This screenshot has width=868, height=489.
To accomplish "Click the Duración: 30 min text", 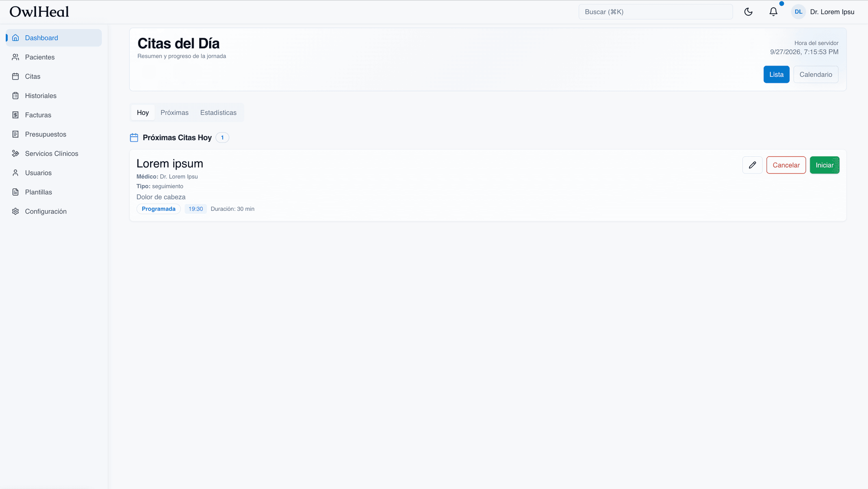I will point(233,209).
